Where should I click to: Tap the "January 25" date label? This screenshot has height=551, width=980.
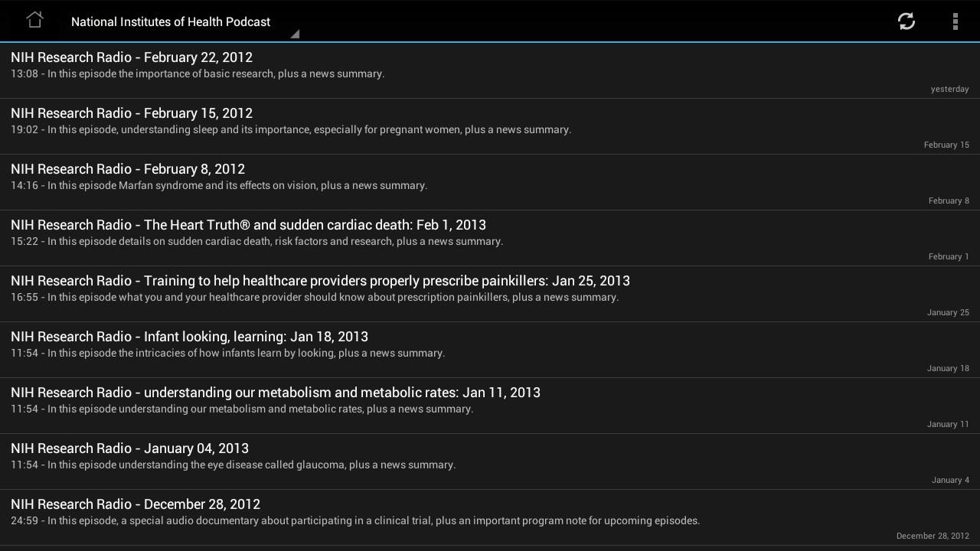(948, 313)
